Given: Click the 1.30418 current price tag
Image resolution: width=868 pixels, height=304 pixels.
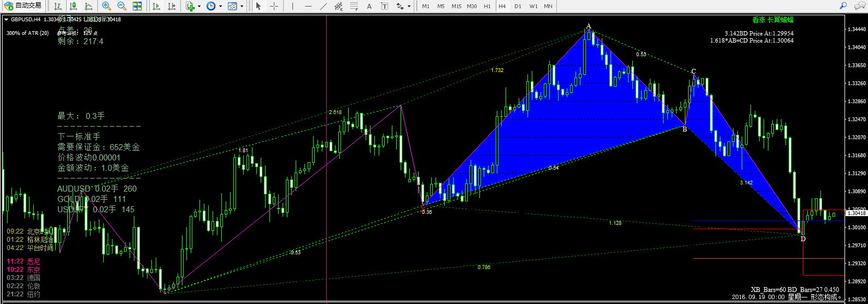Looking at the screenshot, I should pos(857,213).
